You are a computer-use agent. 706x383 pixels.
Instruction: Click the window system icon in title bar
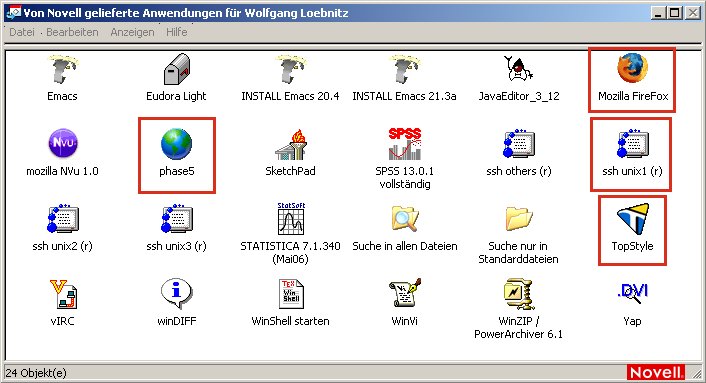(13, 13)
